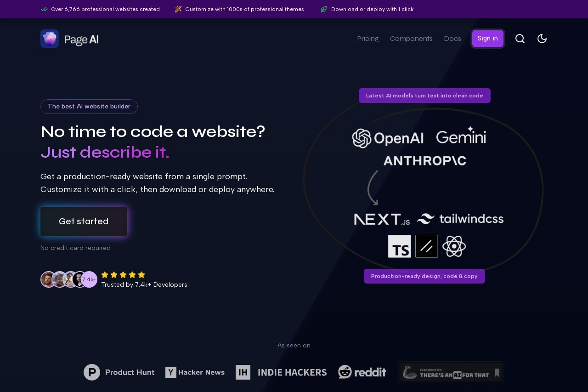Click the Sign in button
588x392 pixels.
pos(488,39)
